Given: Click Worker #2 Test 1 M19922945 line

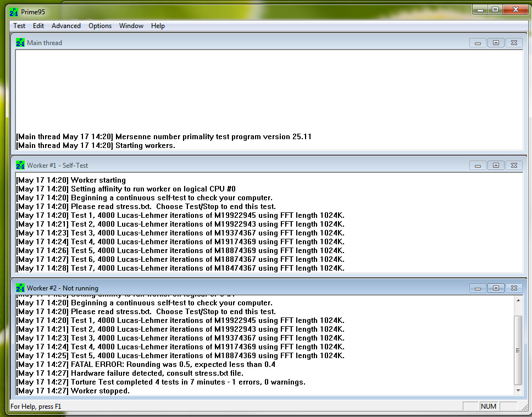Looking at the screenshot, I should click(180, 321).
